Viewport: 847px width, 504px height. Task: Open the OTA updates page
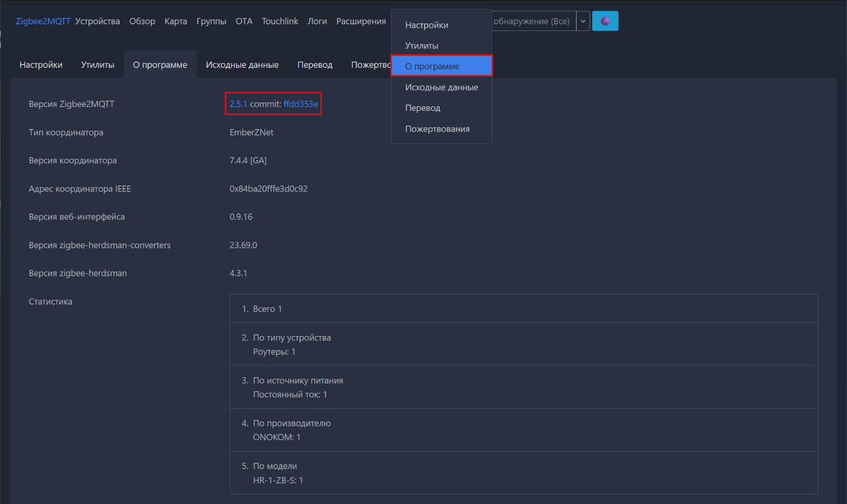[x=244, y=21]
